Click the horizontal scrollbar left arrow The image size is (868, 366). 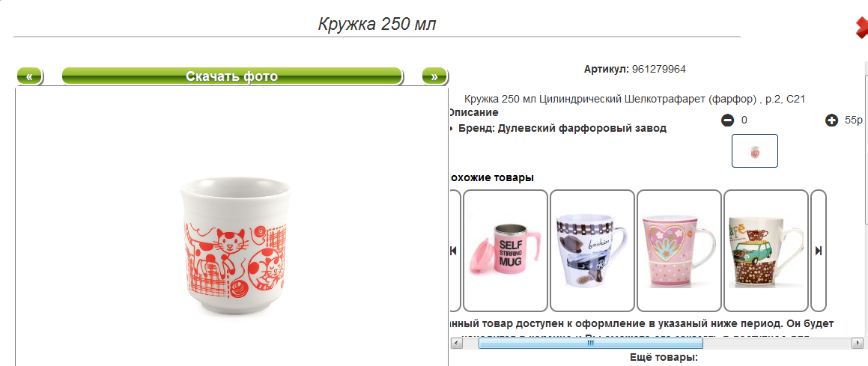(x=455, y=344)
